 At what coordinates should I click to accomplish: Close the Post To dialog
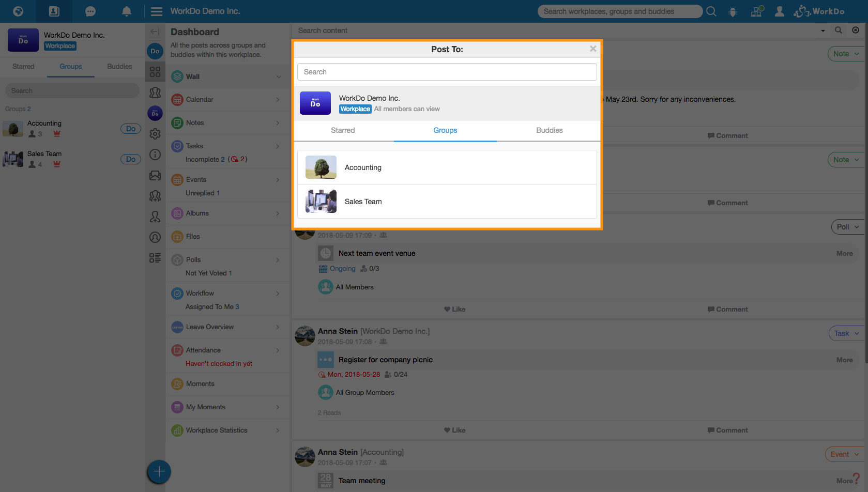click(x=593, y=49)
